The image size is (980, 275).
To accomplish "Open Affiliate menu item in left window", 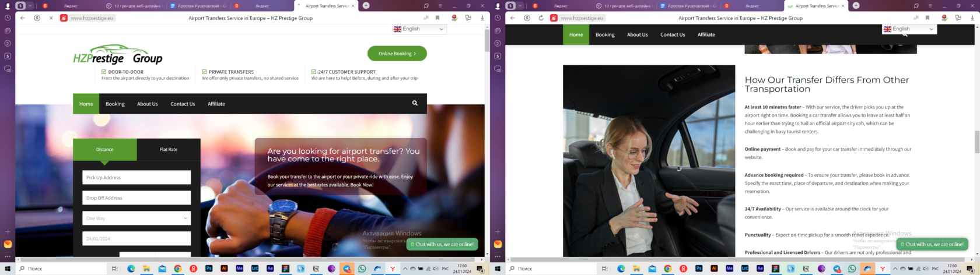I will (x=216, y=104).
